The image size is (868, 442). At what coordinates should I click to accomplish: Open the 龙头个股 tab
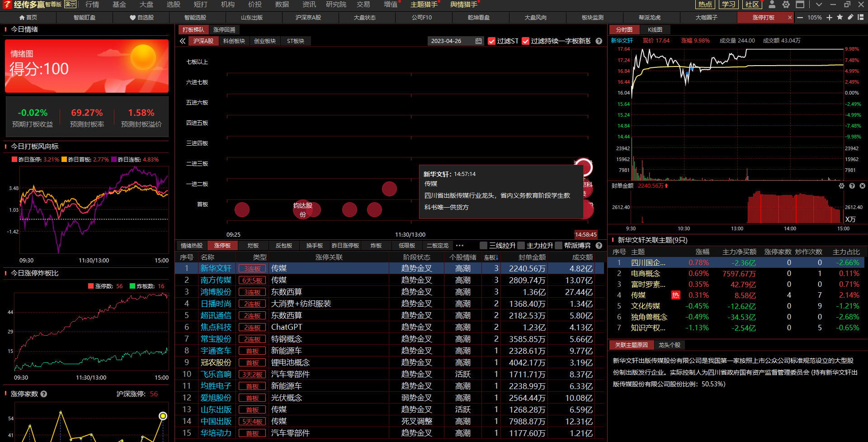pos(670,345)
